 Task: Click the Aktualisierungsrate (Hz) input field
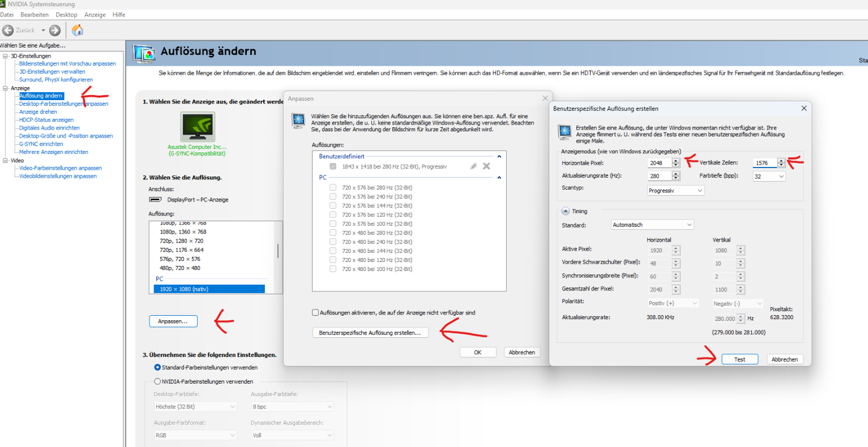pyautogui.click(x=660, y=176)
